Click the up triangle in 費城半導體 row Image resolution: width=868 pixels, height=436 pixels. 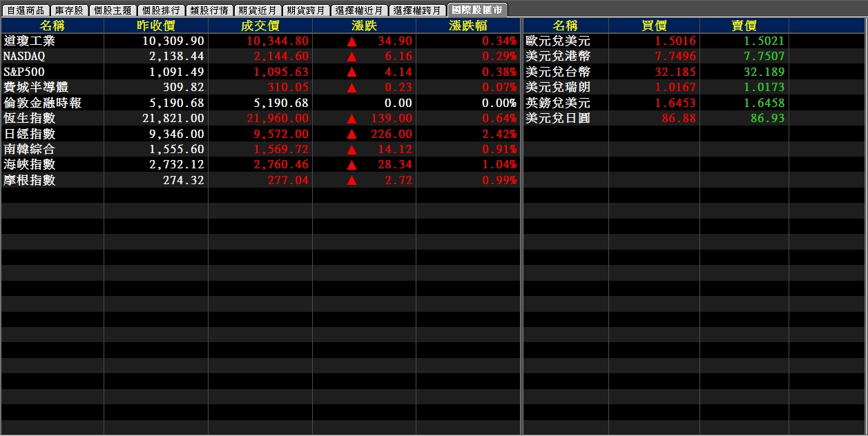tap(351, 88)
